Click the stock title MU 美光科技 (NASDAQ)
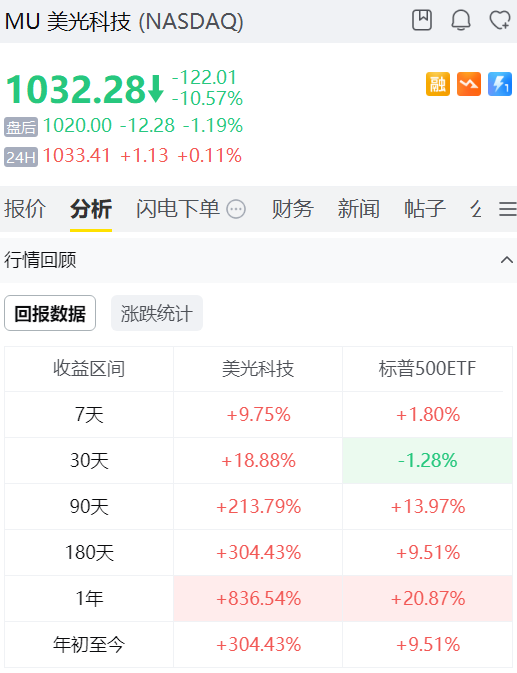The width and height of the screenshot is (517, 673). (124, 21)
